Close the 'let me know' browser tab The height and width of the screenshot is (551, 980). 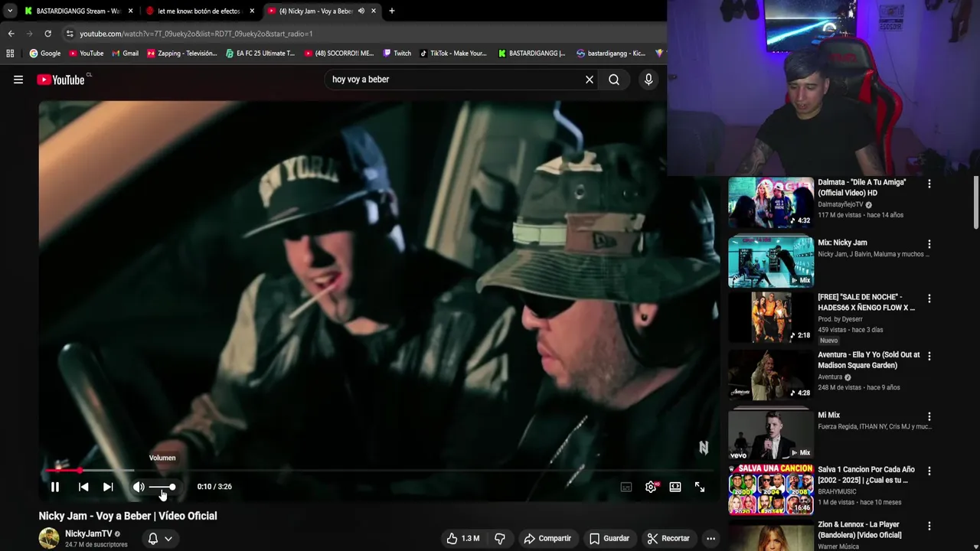click(252, 11)
